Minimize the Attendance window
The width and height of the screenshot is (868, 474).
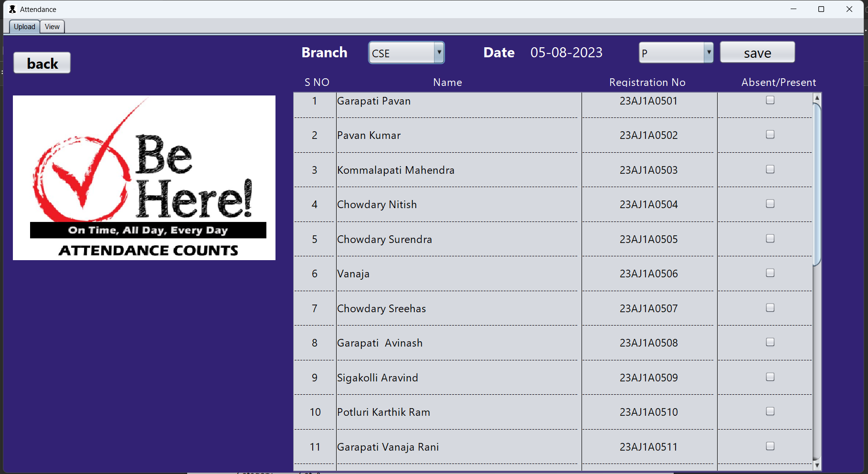coord(794,9)
